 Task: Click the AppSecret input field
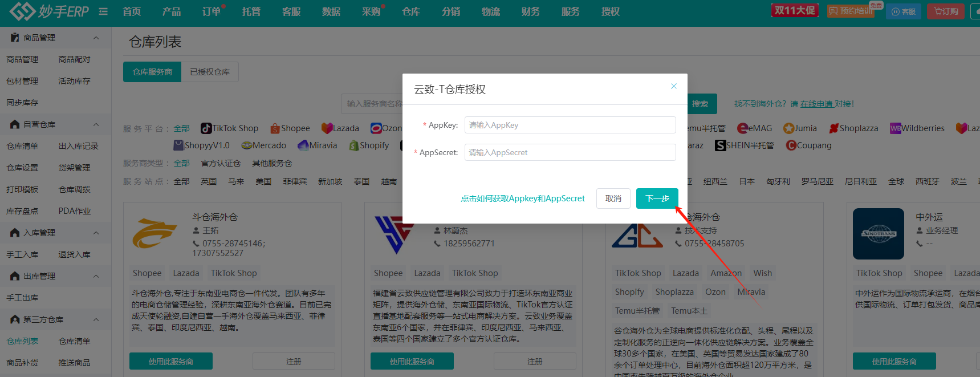point(570,152)
